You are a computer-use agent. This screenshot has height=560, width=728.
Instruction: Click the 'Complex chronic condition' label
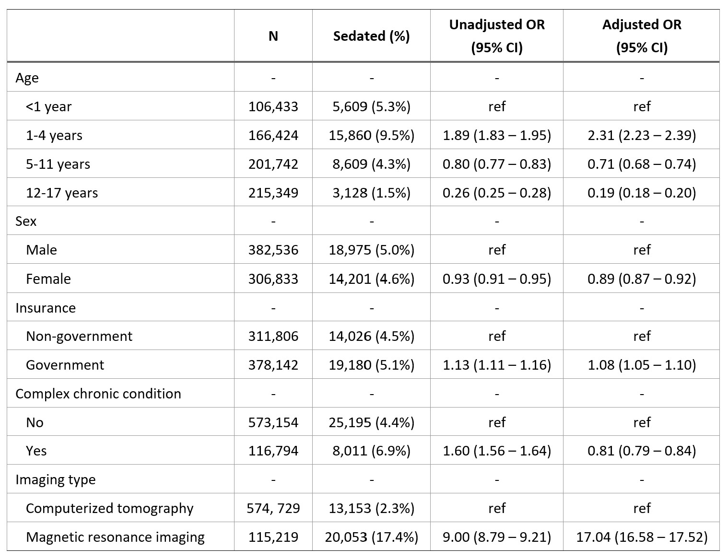point(98,394)
